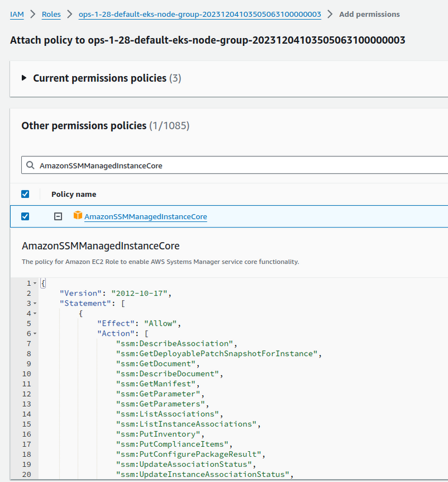
Task: Fold the statement object on line 4
Action: click(35, 313)
